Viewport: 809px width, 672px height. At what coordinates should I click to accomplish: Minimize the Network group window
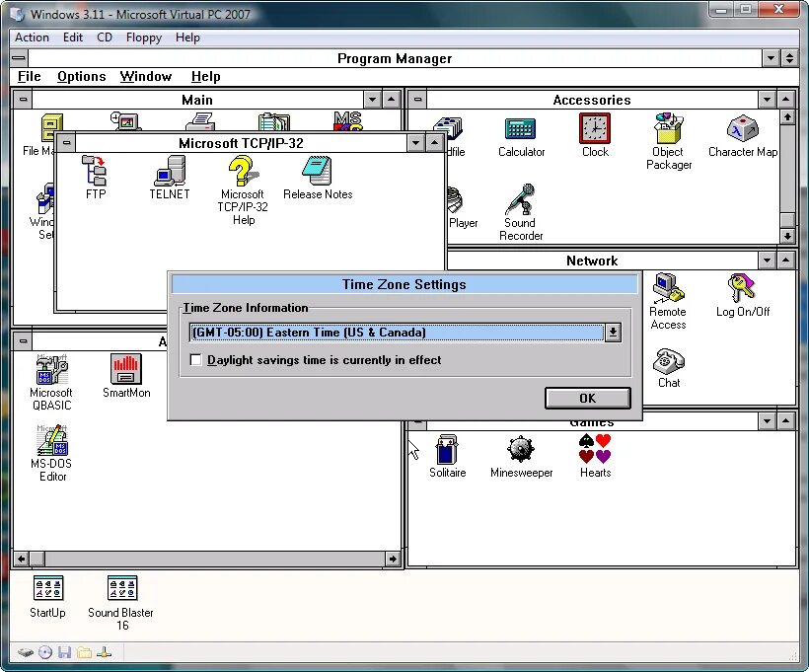click(768, 261)
